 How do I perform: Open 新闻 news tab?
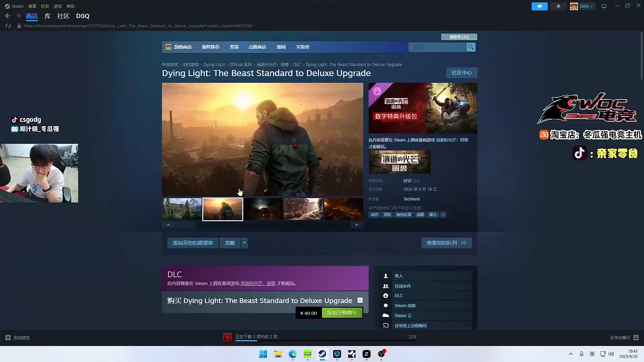pyautogui.click(x=281, y=47)
